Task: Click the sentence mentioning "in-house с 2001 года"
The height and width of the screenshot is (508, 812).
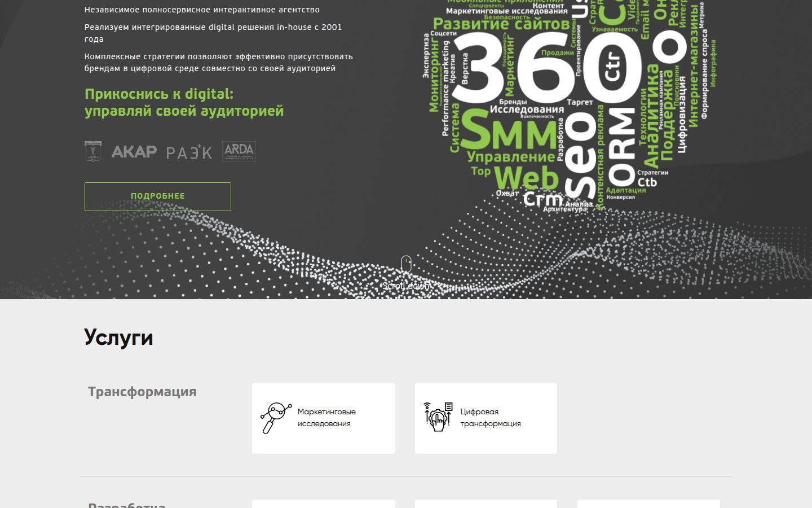Action: (213, 33)
